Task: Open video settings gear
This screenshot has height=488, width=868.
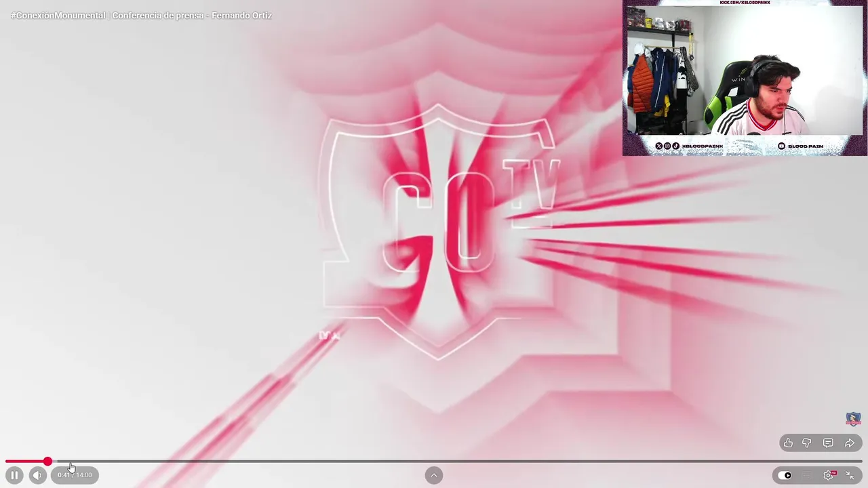Action: tap(829, 475)
